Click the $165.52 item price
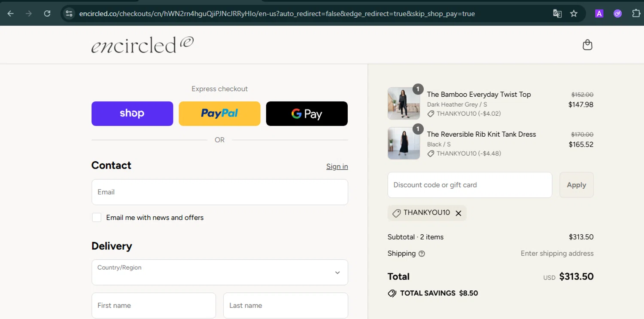The height and width of the screenshot is (319, 644). click(581, 144)
